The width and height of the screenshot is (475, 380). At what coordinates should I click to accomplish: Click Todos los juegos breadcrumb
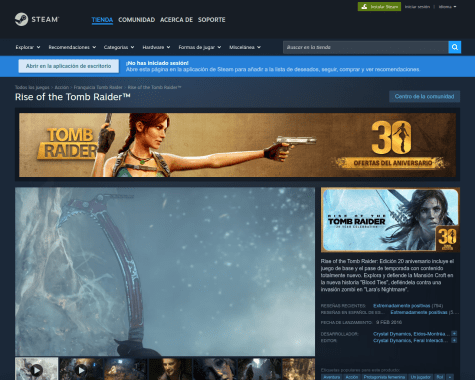[x=32, y=87]
